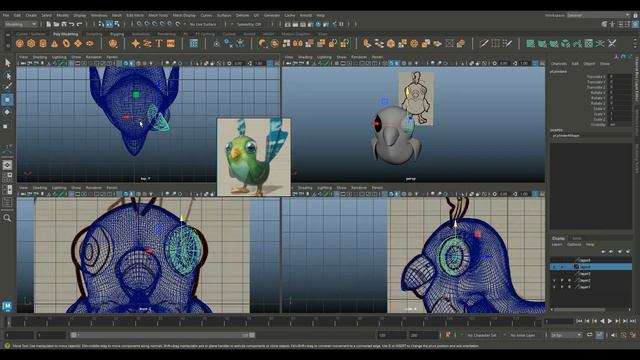Screen dimensions: 640x360
Task: Toggle playback P box of layer1
Action: coord(562,287)
